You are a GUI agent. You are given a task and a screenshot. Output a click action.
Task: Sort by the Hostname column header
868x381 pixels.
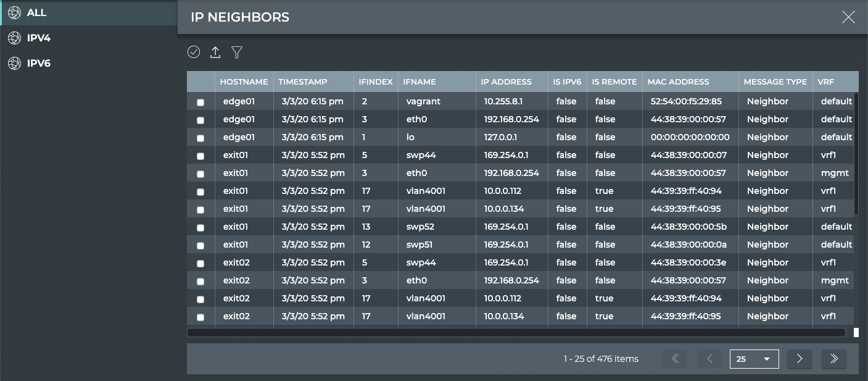pyautogui.click(x=244, y=82)
